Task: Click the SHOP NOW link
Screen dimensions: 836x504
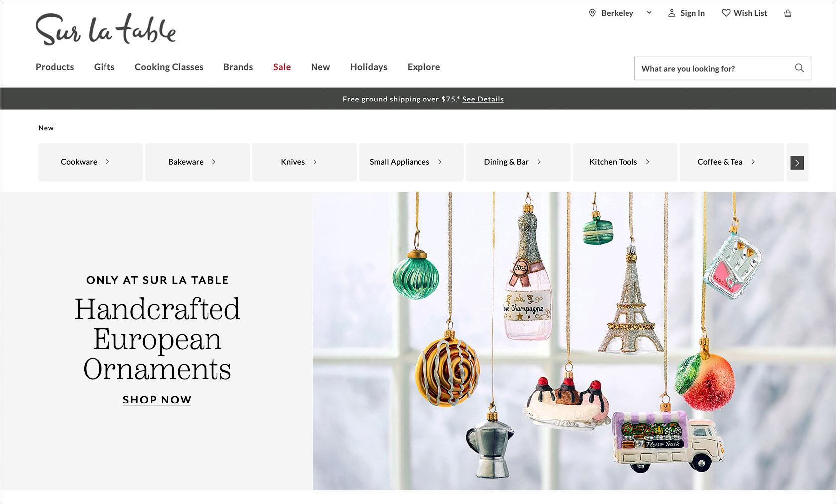Action: 157,400
